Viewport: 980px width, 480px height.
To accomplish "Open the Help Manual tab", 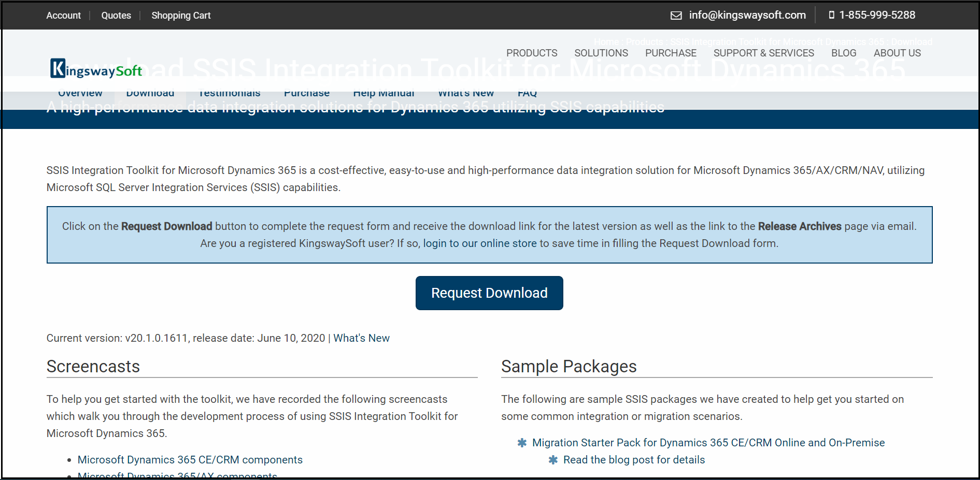I will pos(384,94).
